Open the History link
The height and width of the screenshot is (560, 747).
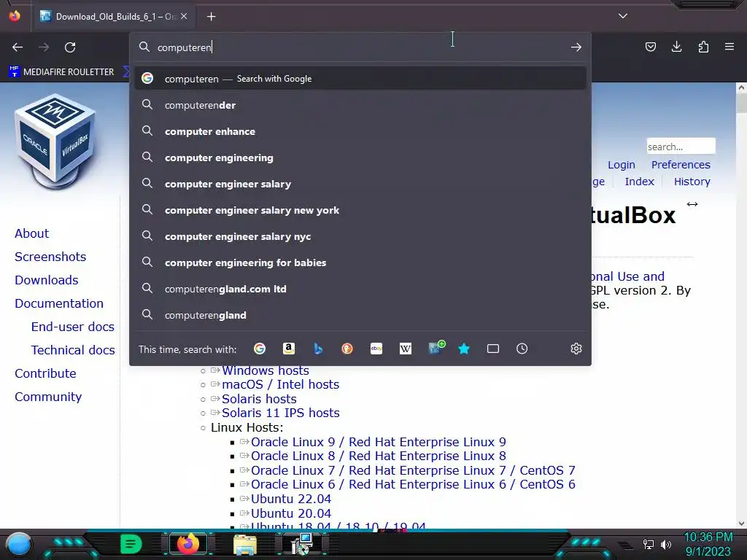[x=692, y=182]
